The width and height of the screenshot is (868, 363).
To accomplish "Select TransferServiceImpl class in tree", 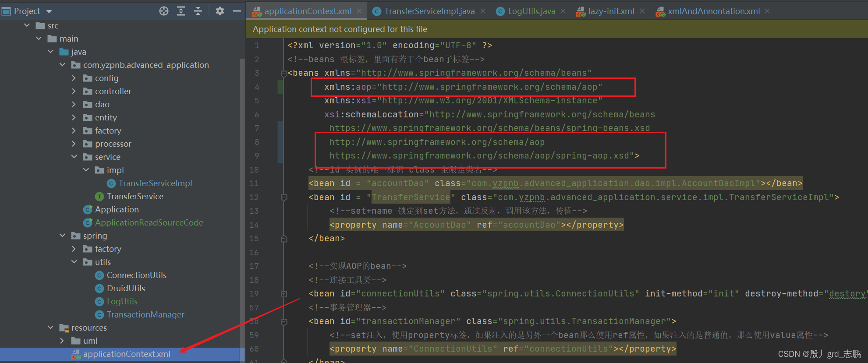I will pos(155,183).
